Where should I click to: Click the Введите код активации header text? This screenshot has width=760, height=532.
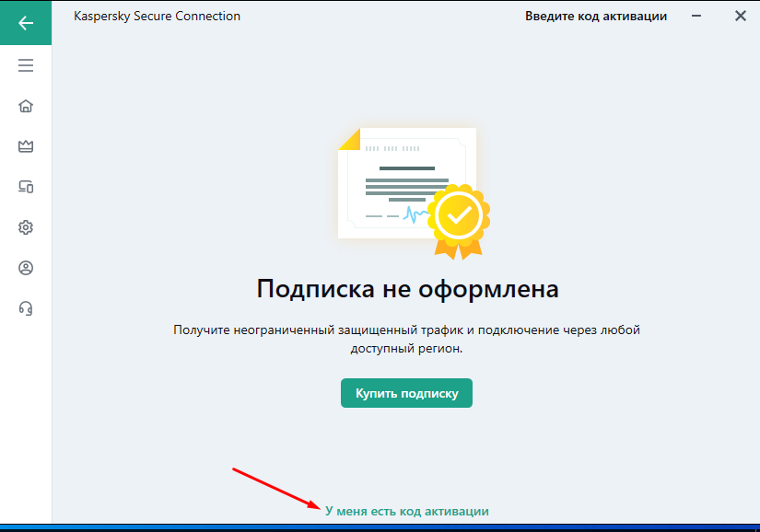596,16
